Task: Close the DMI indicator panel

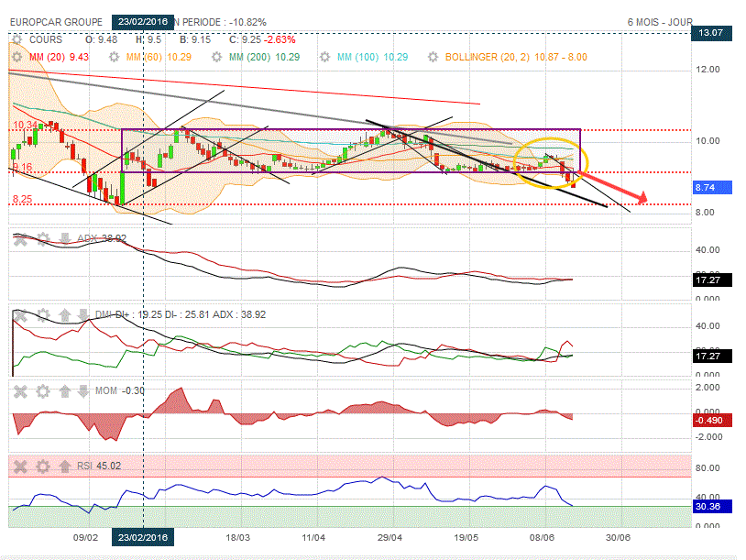Action: click(x=20, y=315)
